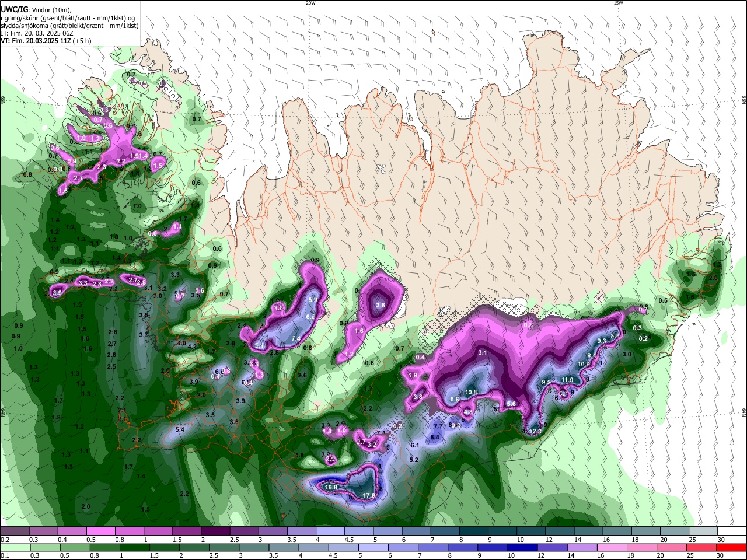
Task: Click the 17.8 precipitation value on the map
Action: (369, 496)
